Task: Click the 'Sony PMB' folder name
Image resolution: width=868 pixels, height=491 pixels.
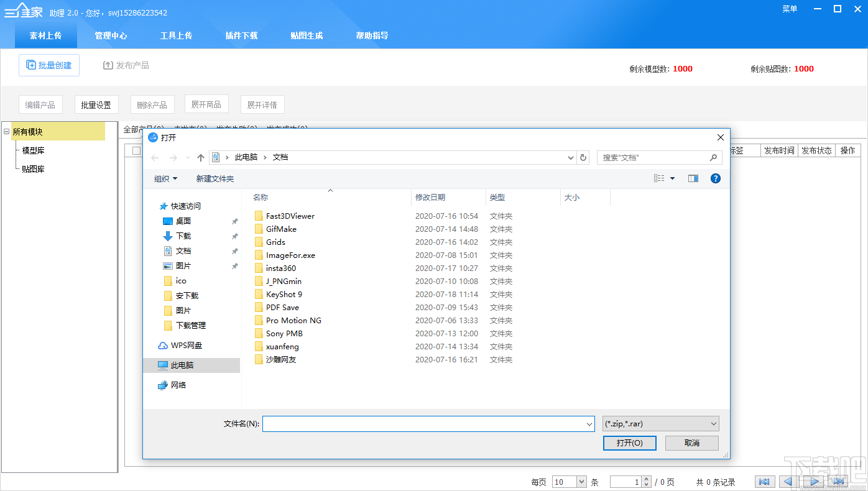Action: (x=284, y=334)
